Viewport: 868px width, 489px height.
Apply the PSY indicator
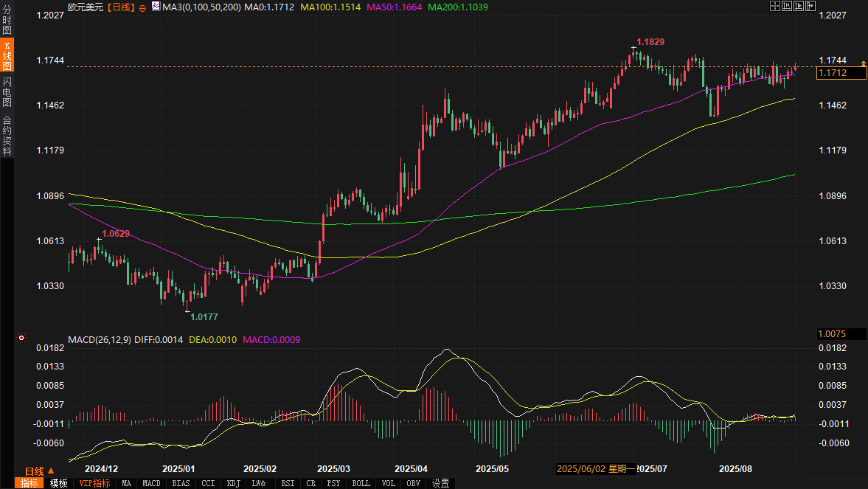click(333, 483)
